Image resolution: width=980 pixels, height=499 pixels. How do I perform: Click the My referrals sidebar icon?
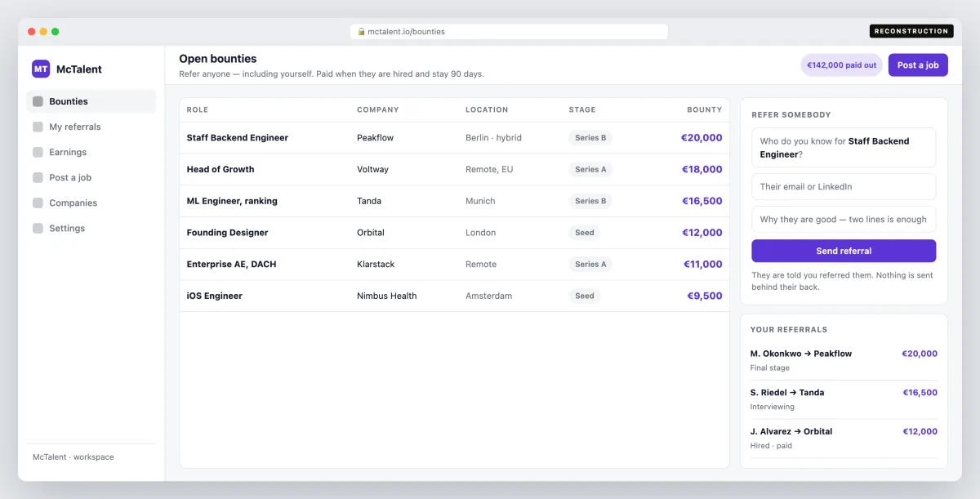coord(38,127)
